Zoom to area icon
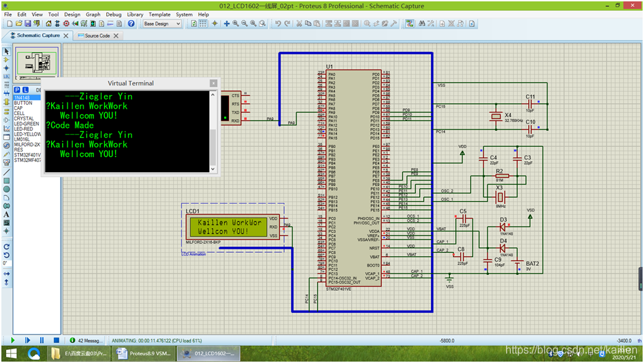Image resolution: width=644 pixels, height=363 pixels. tap(263, 24)
